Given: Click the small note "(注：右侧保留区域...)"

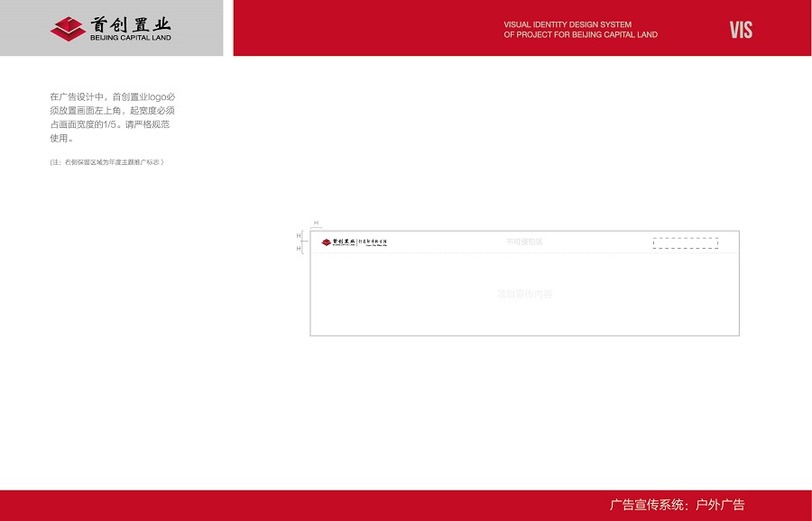Looking at the screenshot, I should click(x=106, y=162).
